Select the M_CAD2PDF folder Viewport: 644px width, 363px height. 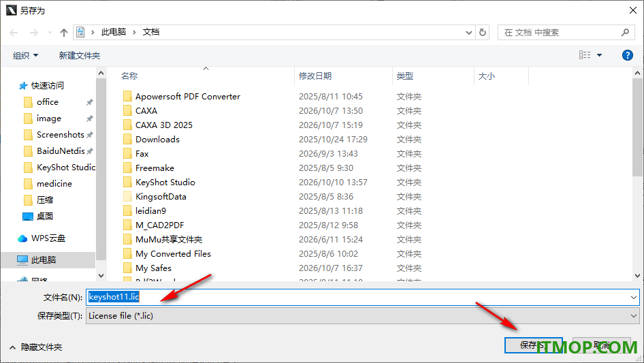(x=160, y=225)
